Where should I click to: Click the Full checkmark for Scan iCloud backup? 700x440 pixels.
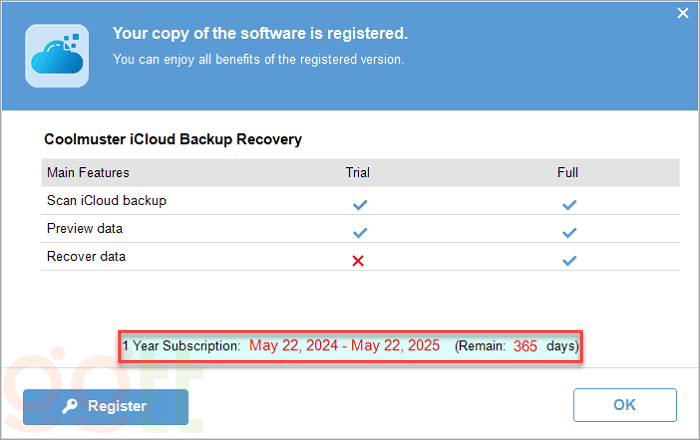(569, 204)
